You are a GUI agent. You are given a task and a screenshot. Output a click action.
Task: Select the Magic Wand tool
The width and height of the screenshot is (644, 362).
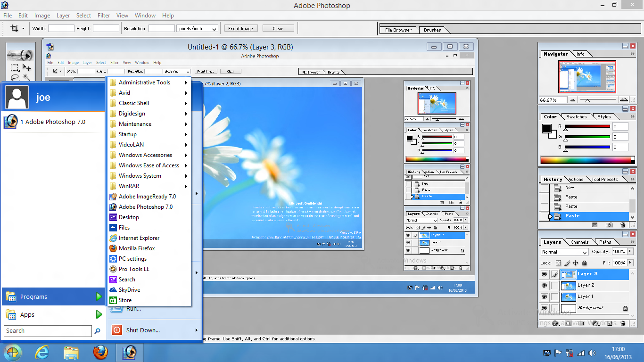click(x=27, y=77)
